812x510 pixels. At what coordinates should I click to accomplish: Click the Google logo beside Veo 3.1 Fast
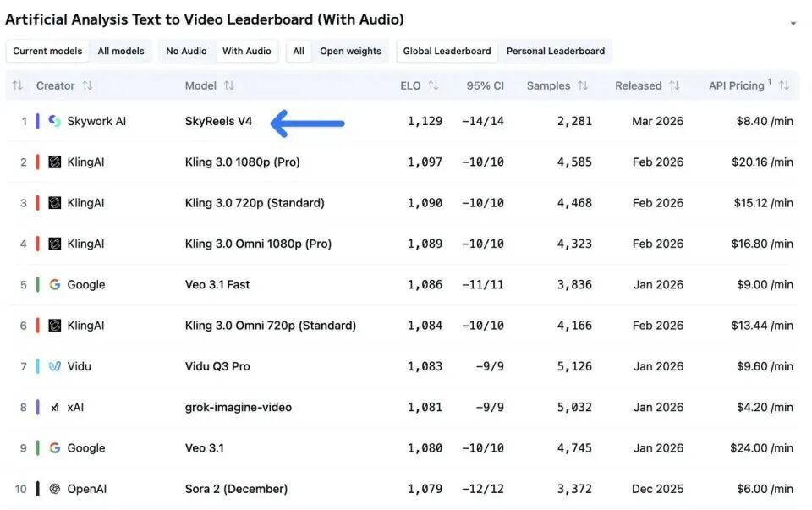[54, 285]
